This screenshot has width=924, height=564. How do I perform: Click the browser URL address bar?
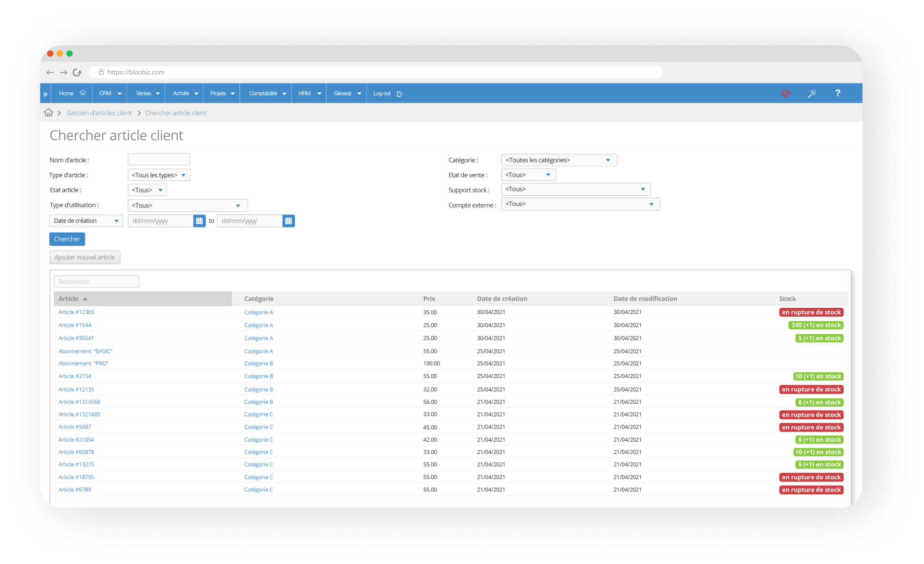pos(376,72)
